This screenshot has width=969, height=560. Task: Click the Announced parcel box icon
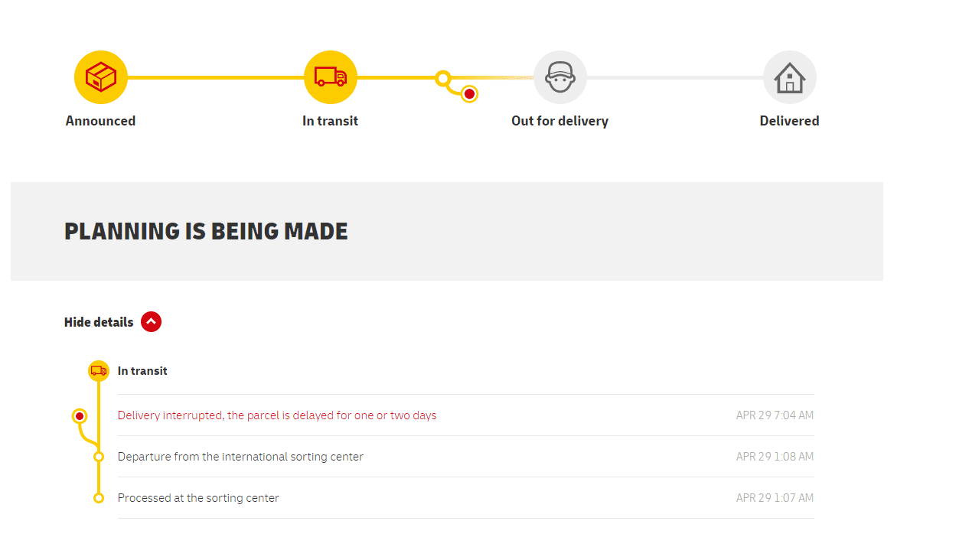tap(100, 77)
